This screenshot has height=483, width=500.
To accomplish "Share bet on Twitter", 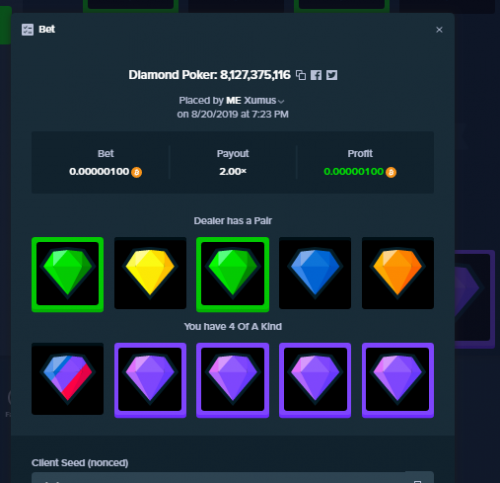I will click(x=331, y=75).
